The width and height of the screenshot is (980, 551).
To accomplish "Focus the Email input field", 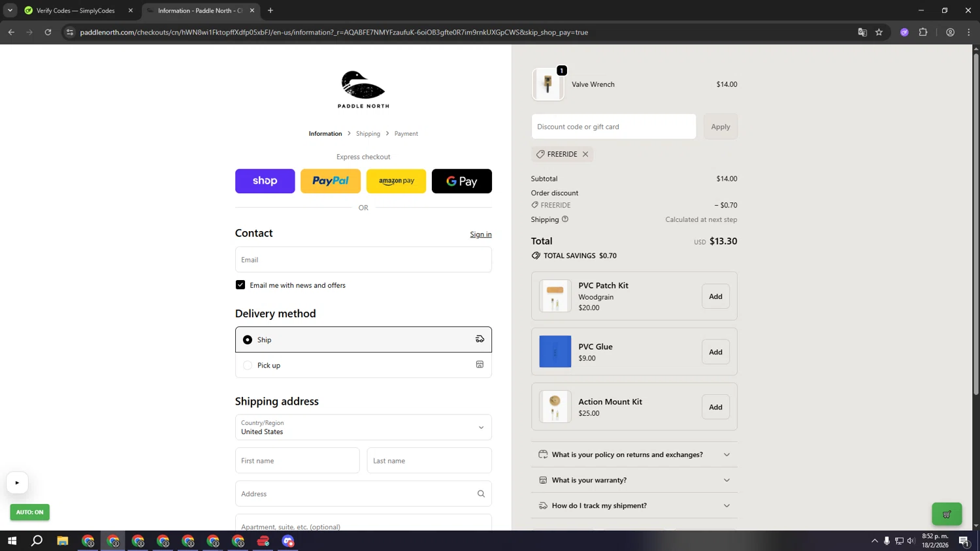I will pos(363,259).
